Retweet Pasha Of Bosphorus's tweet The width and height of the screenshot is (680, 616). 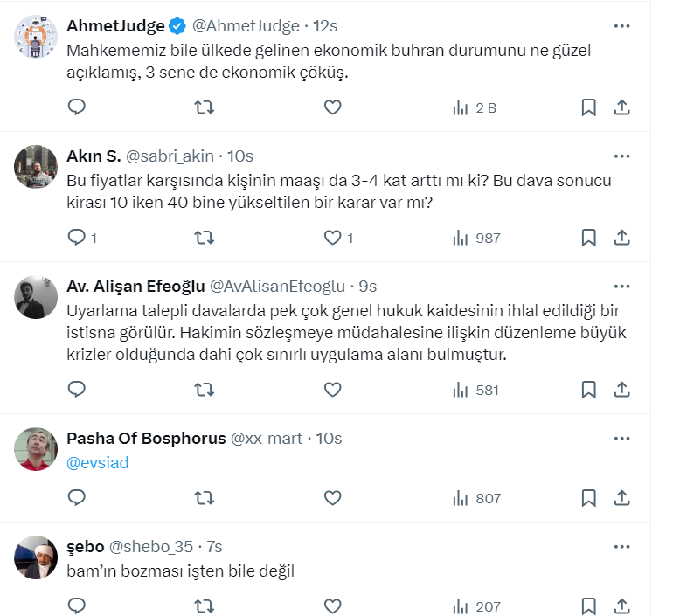point(204,498)
